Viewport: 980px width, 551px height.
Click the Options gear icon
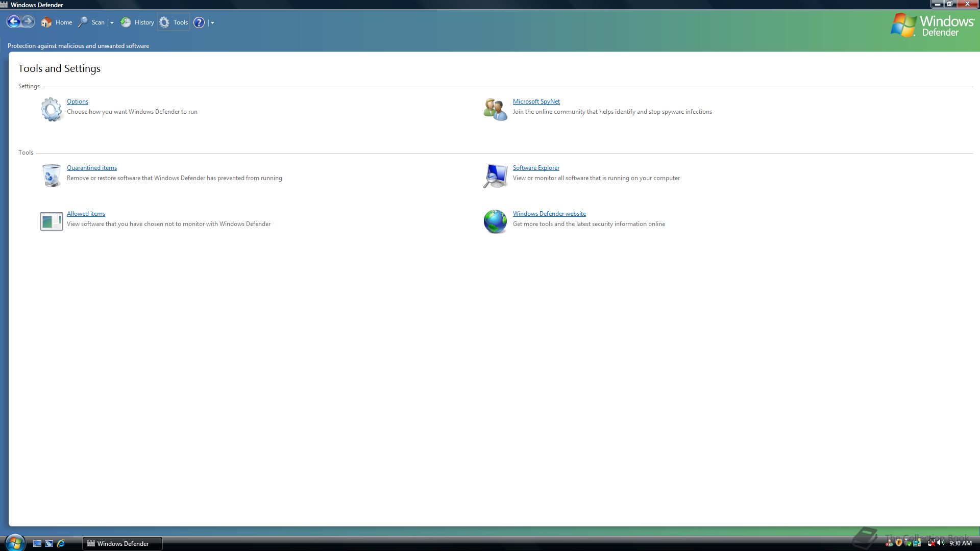[x=51, y=109]
